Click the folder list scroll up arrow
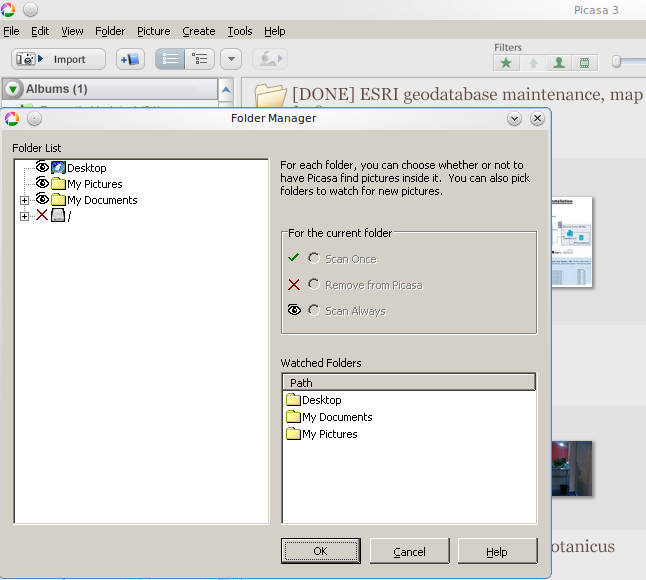This screenshot has width=646, height=580. point(226,89)
